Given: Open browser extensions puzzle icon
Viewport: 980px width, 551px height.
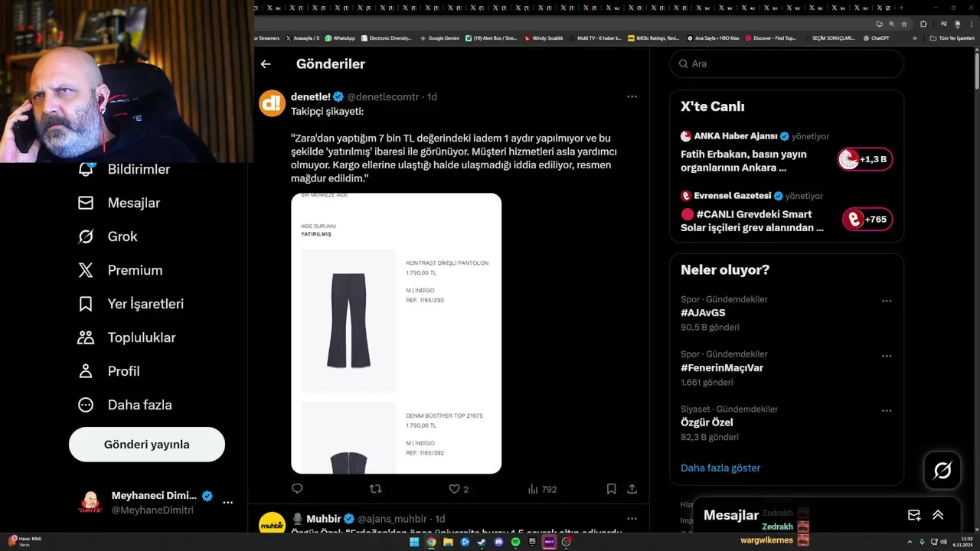Looking at the screenshot, I should (923, 24).
